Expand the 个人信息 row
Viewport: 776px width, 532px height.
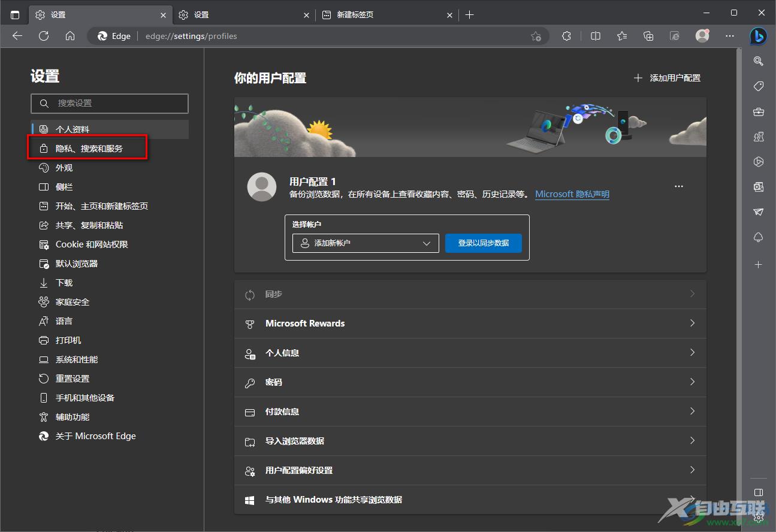(470, 353)
